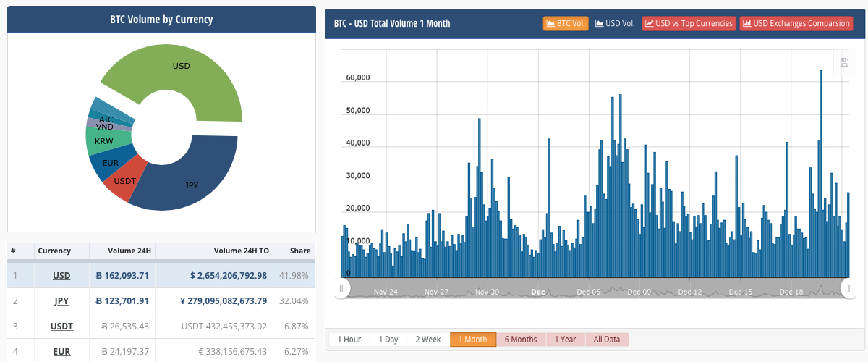Image resolution: width=868 pixels, height=362 pixels.
Task: Select the BTC Vol. button
Action: [x=566, y=23]
